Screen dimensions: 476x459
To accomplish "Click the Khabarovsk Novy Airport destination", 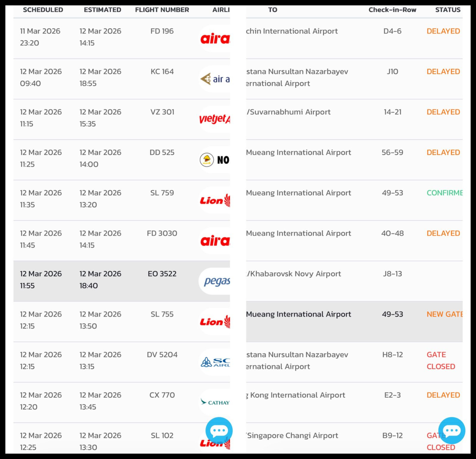I will tap(294, 274).
